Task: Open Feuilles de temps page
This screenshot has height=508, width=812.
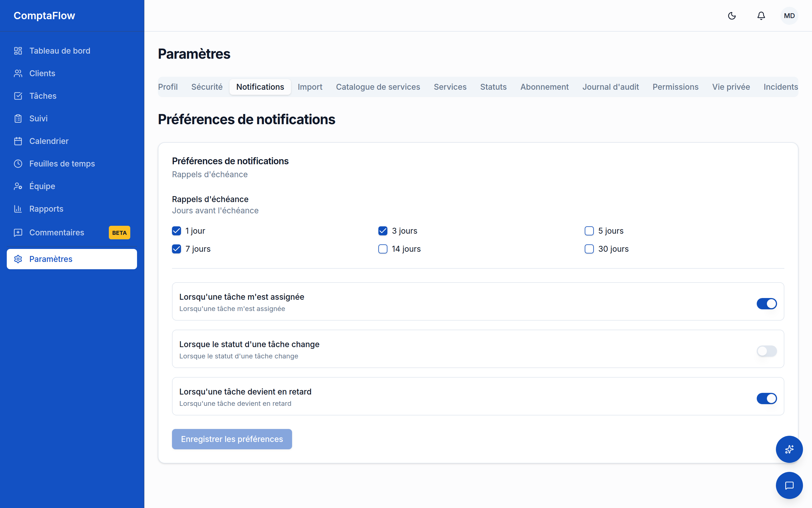Action: (x=72, y=164)
